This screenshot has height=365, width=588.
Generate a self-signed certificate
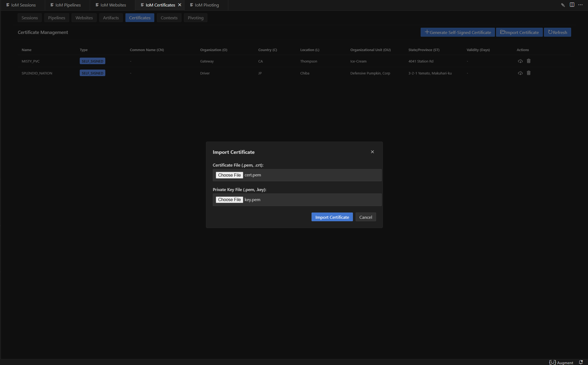[x=458, y=32]
